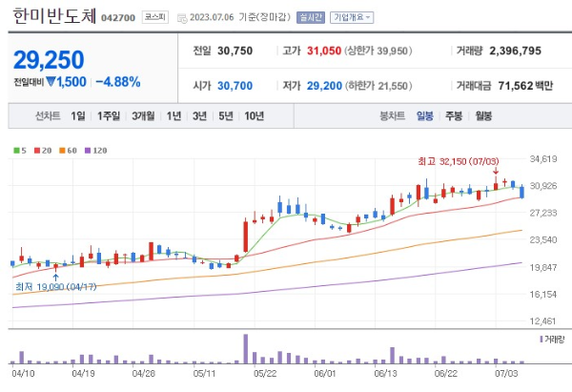Click the purple 120-day moving average legend swatch
Screen dimensions: 572x392
point(88,151)
